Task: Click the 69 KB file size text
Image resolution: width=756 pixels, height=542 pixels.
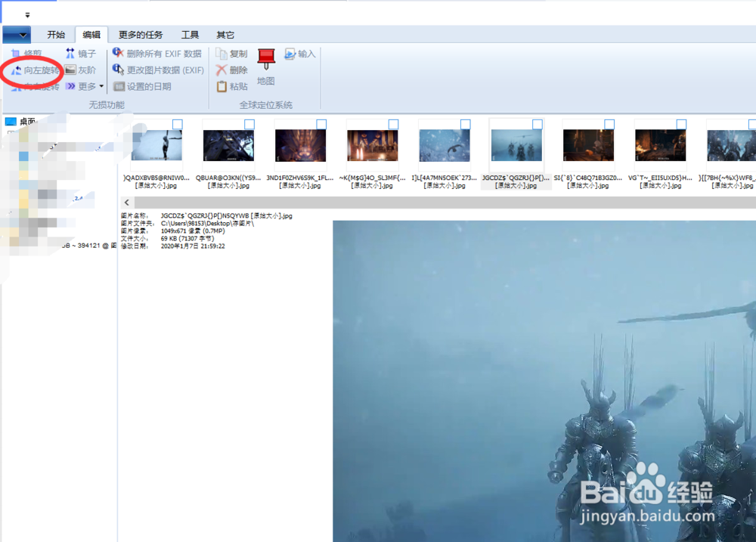Action: point(187,238)
